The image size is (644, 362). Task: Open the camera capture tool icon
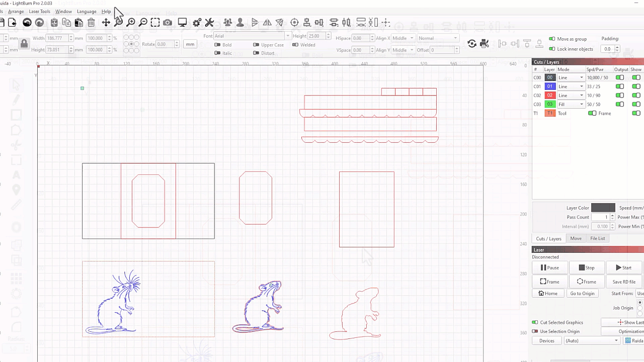point(168,23)
